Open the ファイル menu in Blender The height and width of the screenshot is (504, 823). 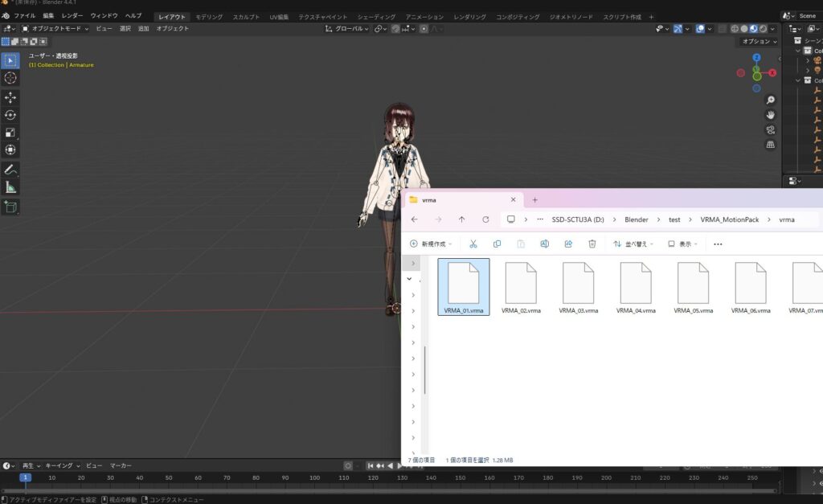click(24, 16)
